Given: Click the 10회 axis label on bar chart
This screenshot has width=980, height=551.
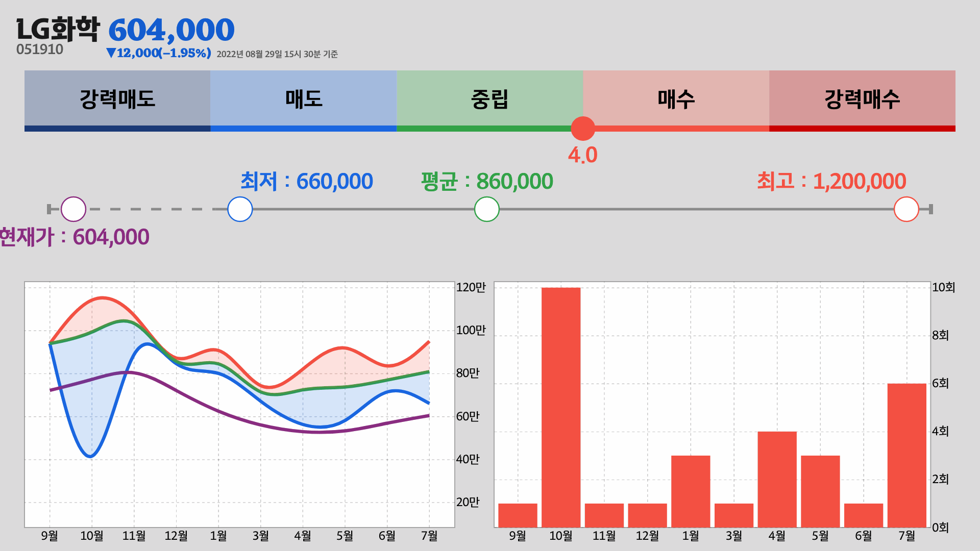Looking at the screenshot, I should tap(944, 287).
